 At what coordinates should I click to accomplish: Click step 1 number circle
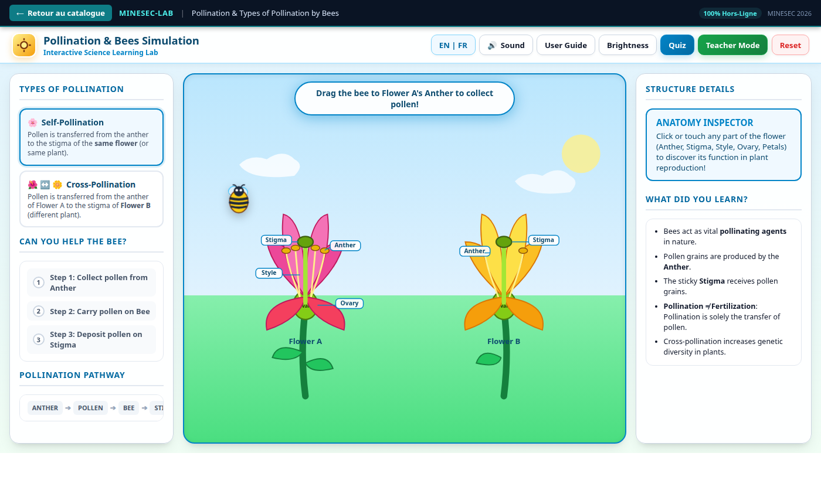point(39,282)
